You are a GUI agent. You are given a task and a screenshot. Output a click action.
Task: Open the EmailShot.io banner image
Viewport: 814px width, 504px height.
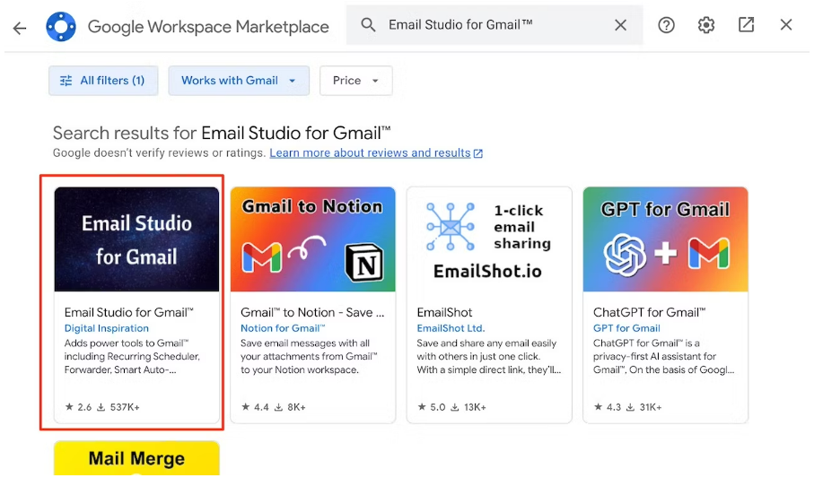489,239
